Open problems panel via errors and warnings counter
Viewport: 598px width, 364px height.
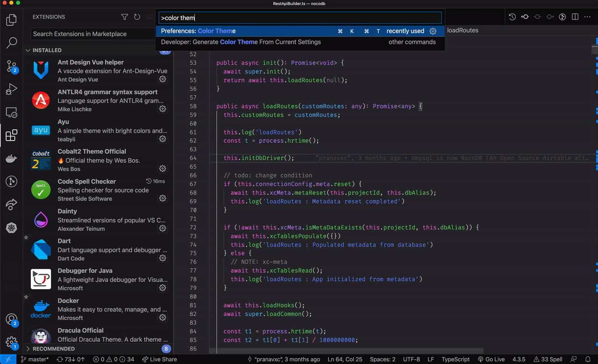(114, 359)
